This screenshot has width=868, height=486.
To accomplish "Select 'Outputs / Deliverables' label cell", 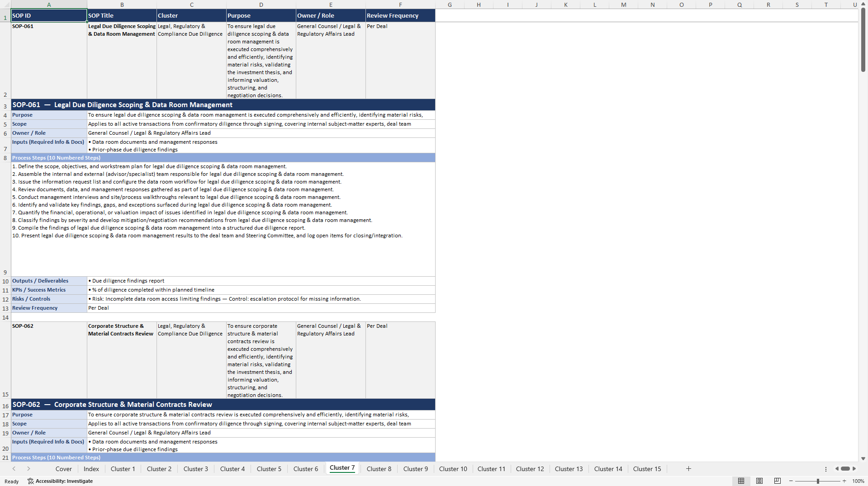I will (49, 281).
